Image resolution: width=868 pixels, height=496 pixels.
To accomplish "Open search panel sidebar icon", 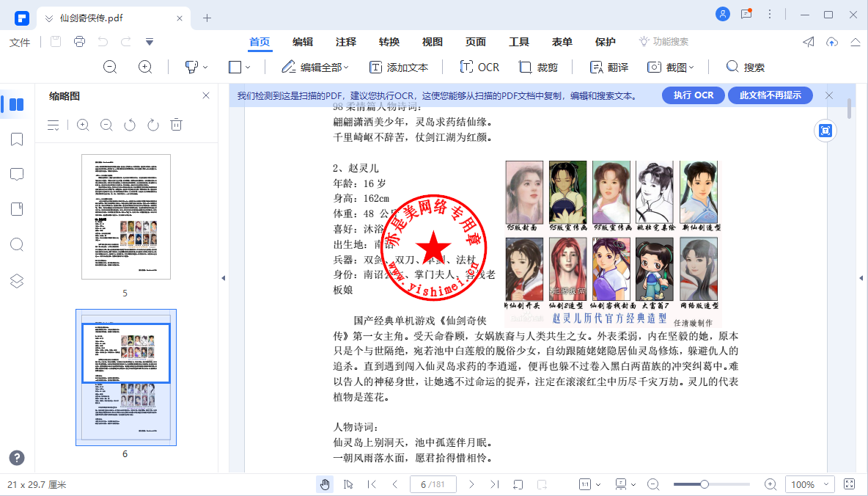I will pos(17,244).
